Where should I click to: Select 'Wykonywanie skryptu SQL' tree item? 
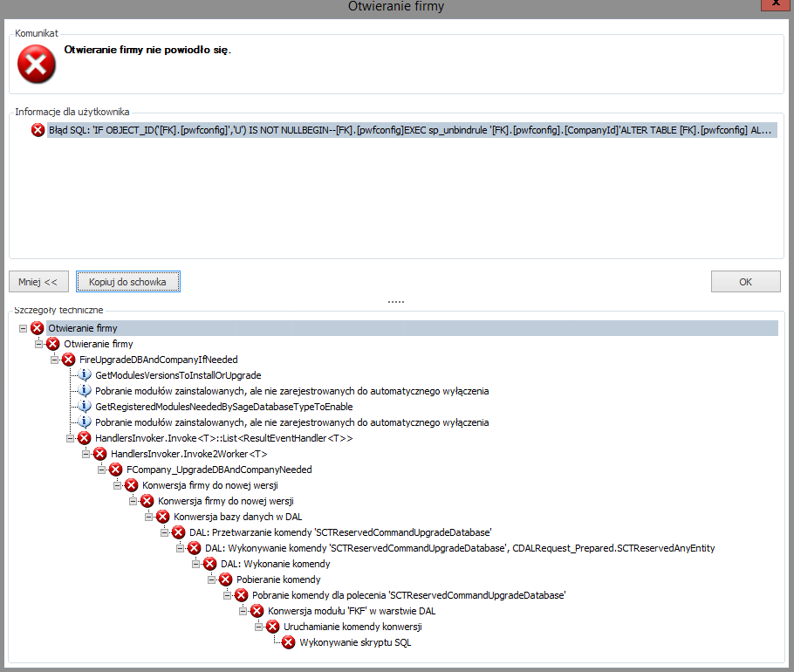354,642
